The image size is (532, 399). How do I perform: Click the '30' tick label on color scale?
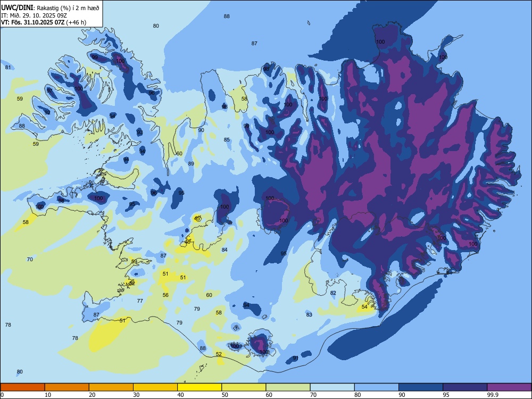point(136,395)
